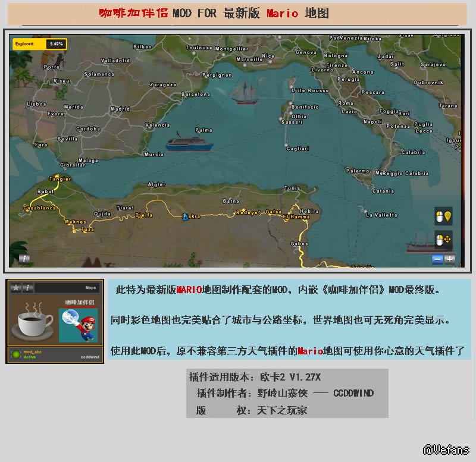Click the Marseille city label
Viewport: 476px width, 462px height.
tap(249, 59)
